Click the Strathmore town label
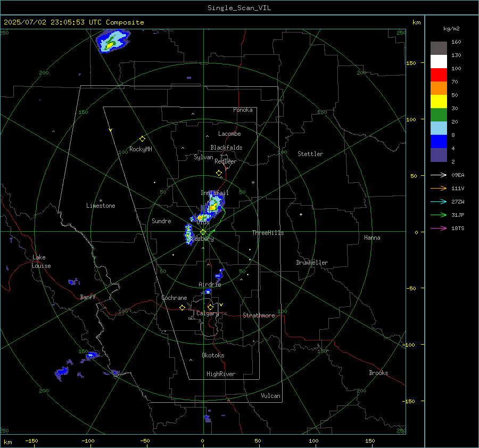The width and height of the screenshot is (479, 448). click(x=259, y=315)
